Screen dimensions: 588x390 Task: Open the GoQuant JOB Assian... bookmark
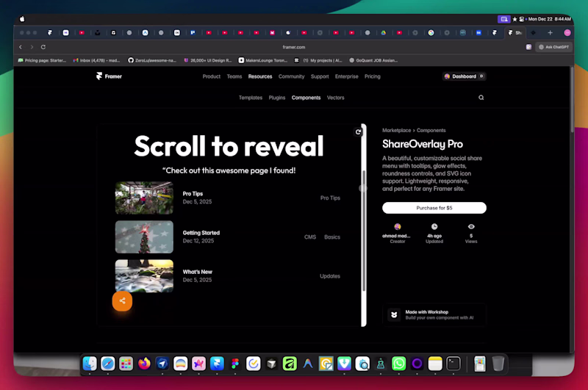pyautogui.click(x=373, y=60)
